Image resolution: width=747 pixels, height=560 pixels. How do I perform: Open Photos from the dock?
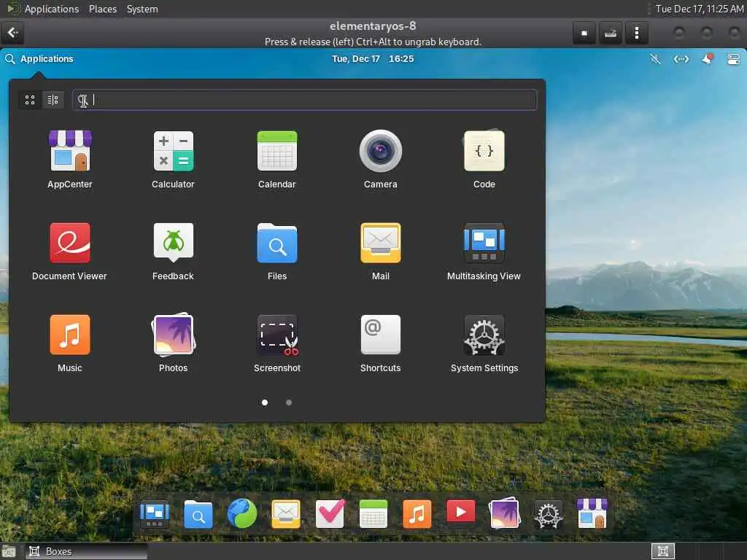505,513
